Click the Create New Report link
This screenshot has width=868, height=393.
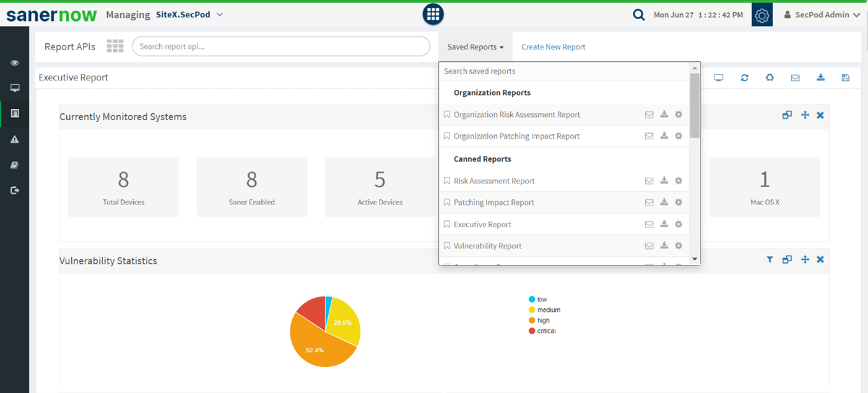(553, 46)
